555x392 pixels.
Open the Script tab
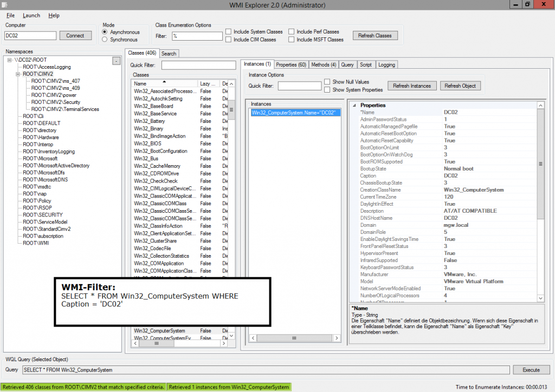(366, 64)
